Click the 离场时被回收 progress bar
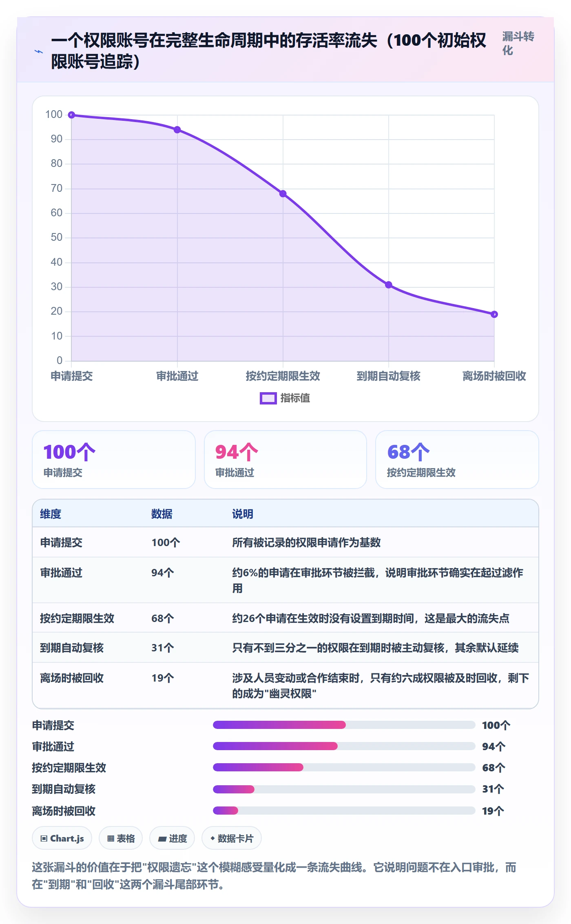 click(x=344, y=811)
